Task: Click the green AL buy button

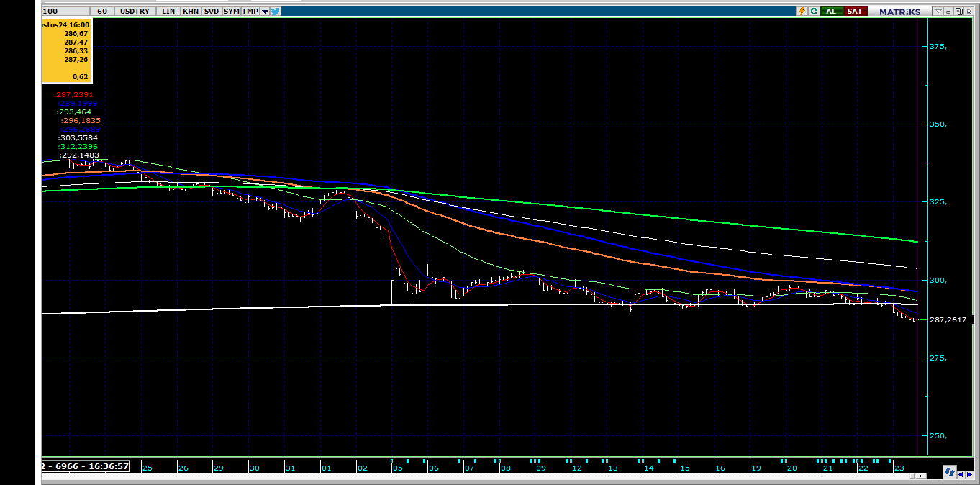Action: point(832,12)
